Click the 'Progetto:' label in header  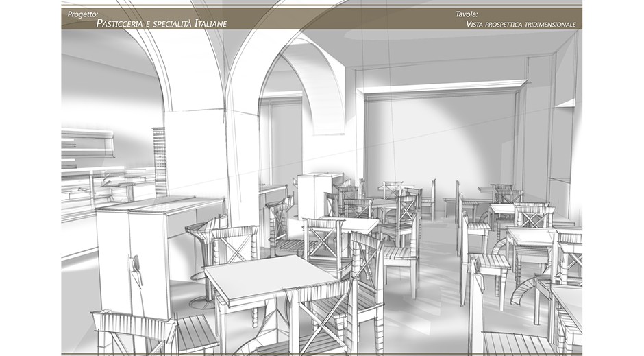coord(83,13)
